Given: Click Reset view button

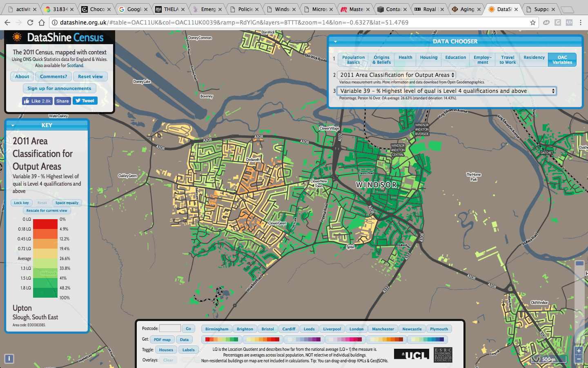Looking at the screenshot, I should click(90, 76).
